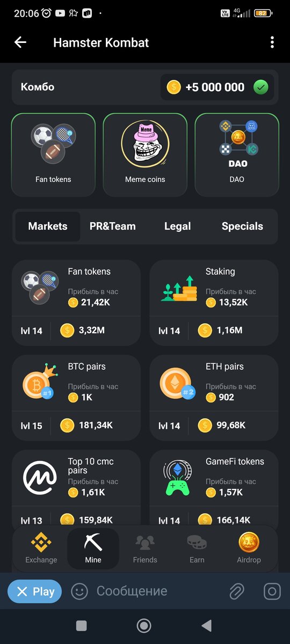Open the BTC pairs upgrade card
The width and height of the screenshot is (290, 644).
point(76,398)
